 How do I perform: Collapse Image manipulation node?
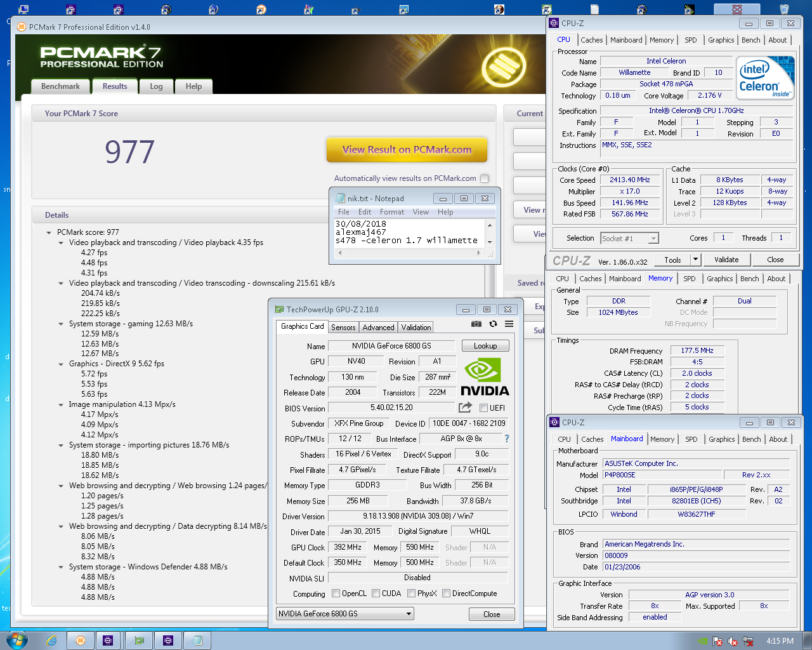coord(61,404)
